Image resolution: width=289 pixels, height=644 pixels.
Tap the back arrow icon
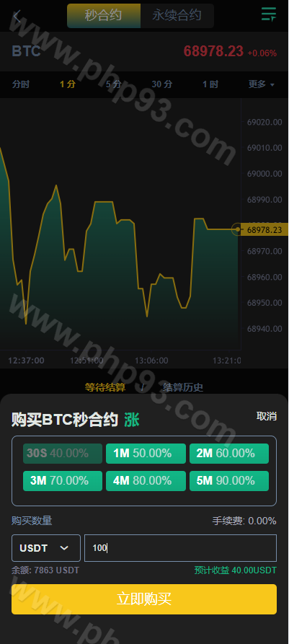click(x=17, y=17)
